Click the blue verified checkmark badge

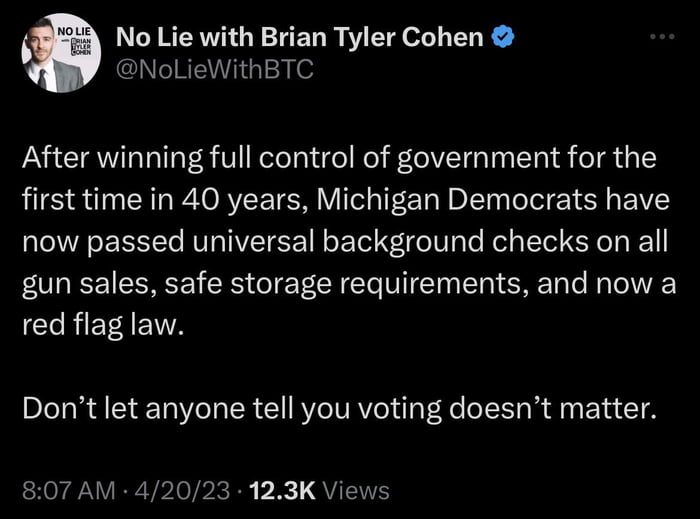pyautogui.click(x=505, y=38)
